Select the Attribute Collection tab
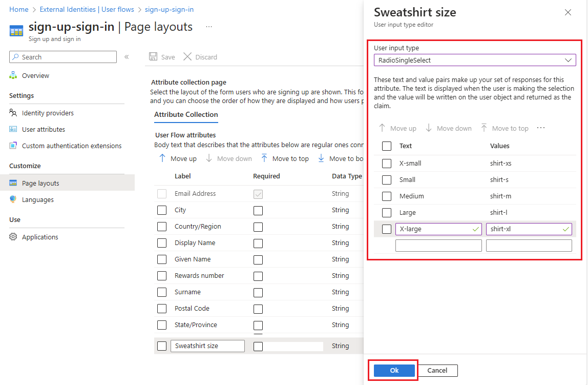The height and width of the screenshot is (385, 588). 186,115
